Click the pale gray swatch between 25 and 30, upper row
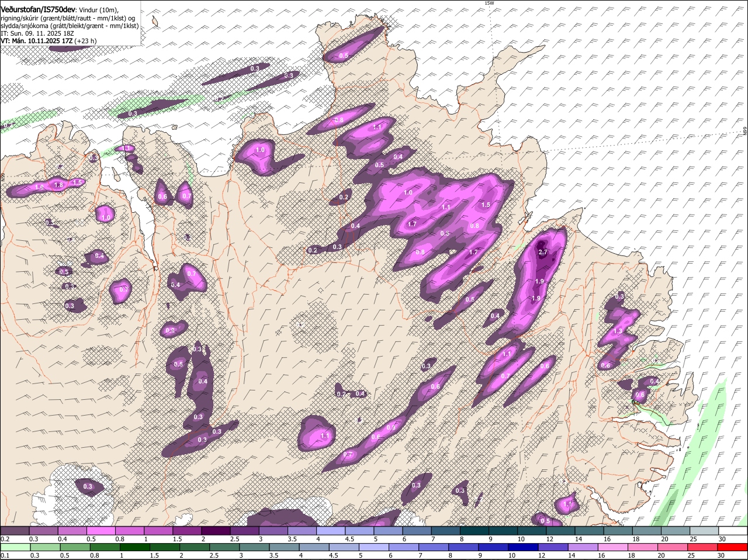 point(704,530)
